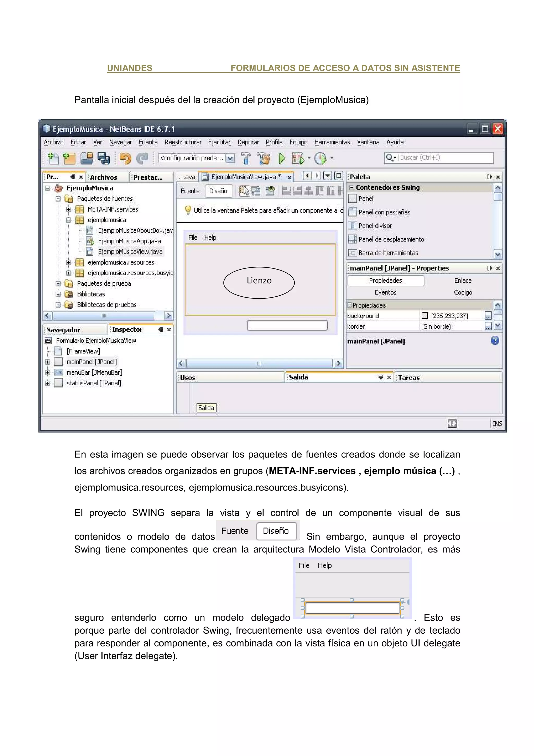Click the search magnifier icon
The width and height of the screenshot is (534, 756).
(390, 158)
